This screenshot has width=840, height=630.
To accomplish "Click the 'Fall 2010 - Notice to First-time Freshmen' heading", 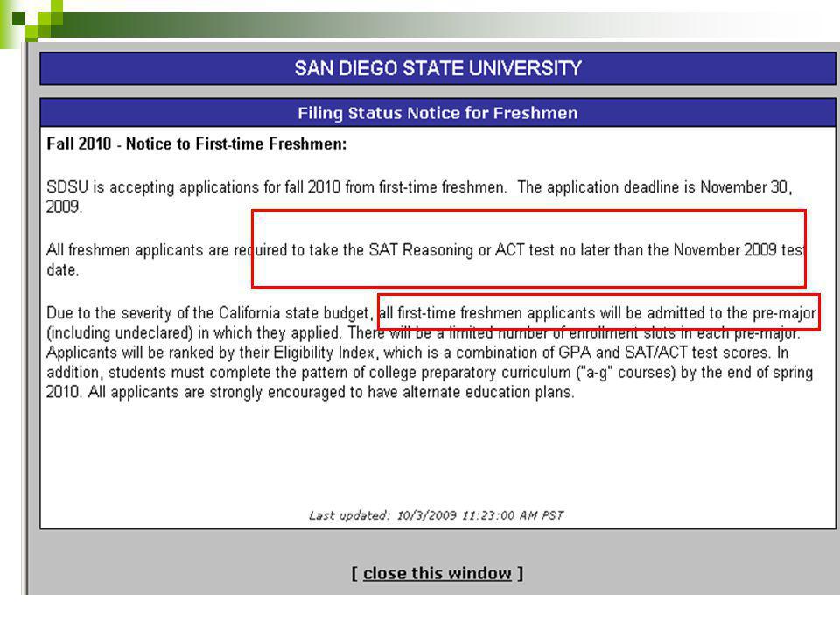I will [x=197, y=143].
